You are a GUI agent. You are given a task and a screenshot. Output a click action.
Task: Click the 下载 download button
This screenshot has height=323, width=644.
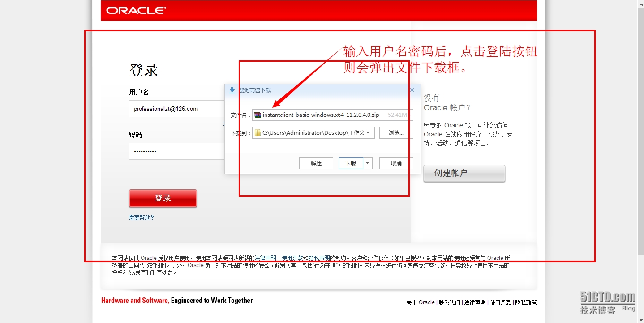click(351, 163)
